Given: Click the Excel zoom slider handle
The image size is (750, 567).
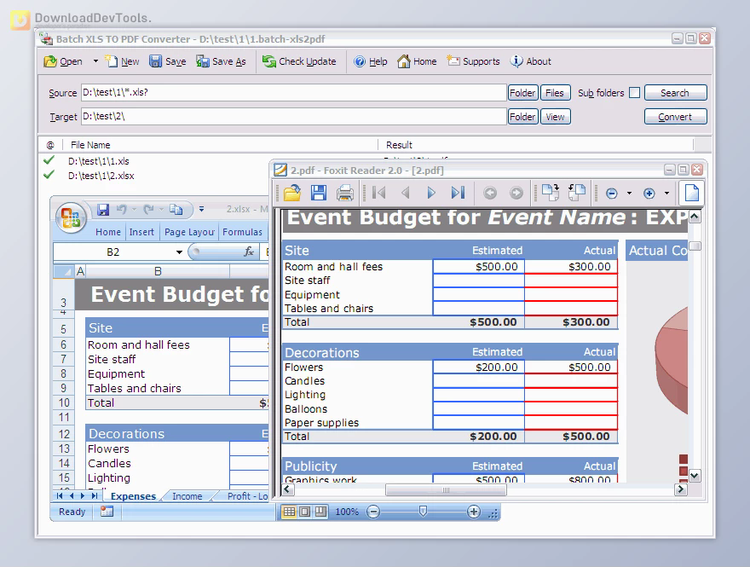Looking at the screenshot, I should [423, 511].
